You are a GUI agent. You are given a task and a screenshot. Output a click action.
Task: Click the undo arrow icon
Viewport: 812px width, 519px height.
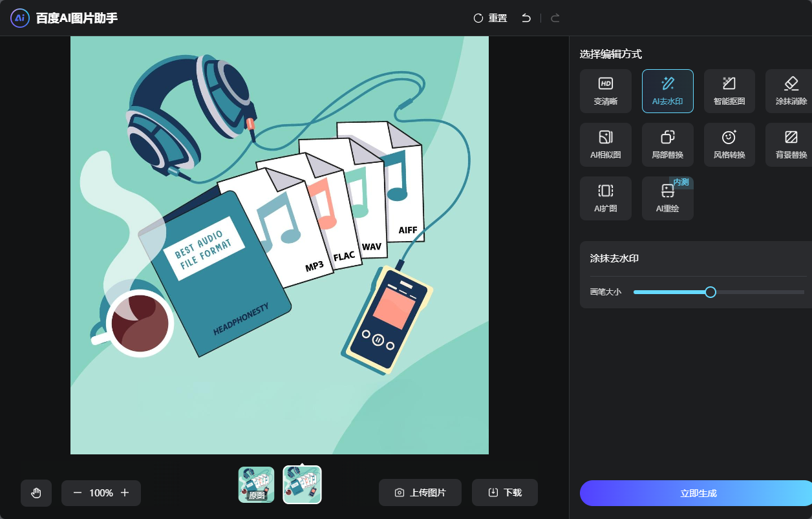tap(526, 18)
